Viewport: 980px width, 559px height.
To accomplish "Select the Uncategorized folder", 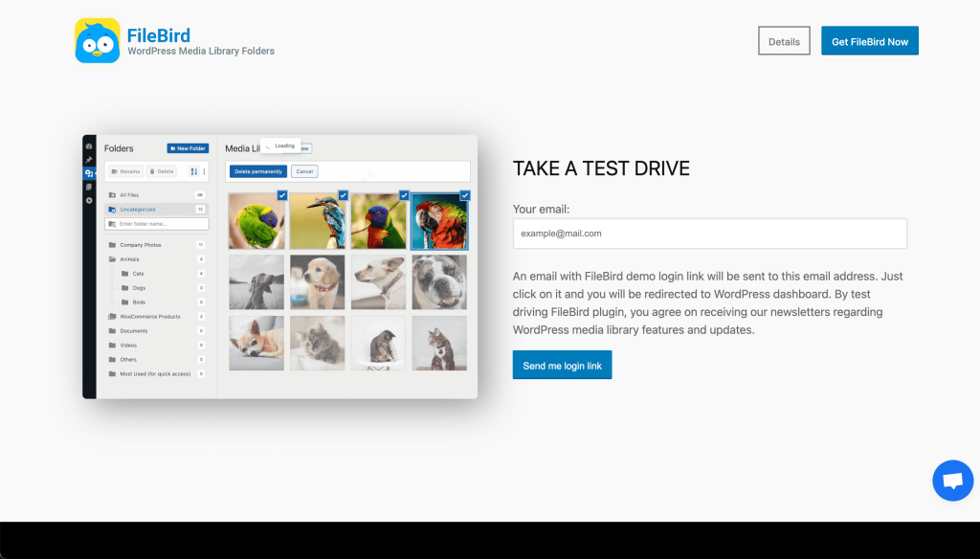I will (137, 209).
